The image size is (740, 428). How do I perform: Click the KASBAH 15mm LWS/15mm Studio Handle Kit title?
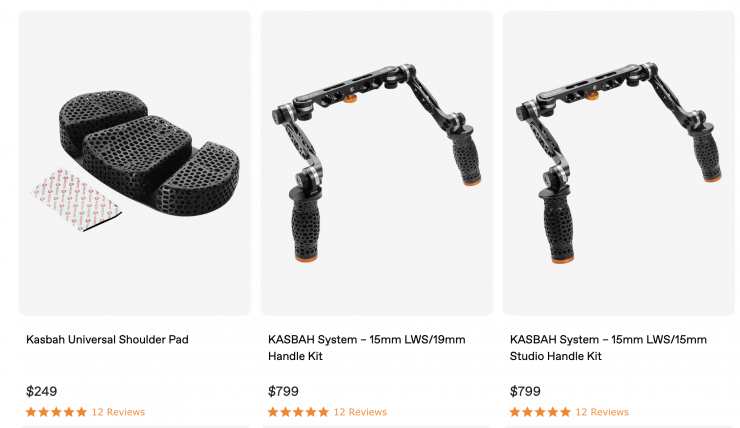tap(608, 348)
